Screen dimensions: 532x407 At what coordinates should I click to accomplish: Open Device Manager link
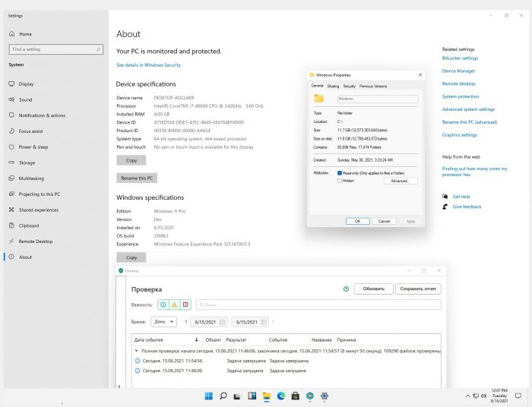click(x=458, y=71)
